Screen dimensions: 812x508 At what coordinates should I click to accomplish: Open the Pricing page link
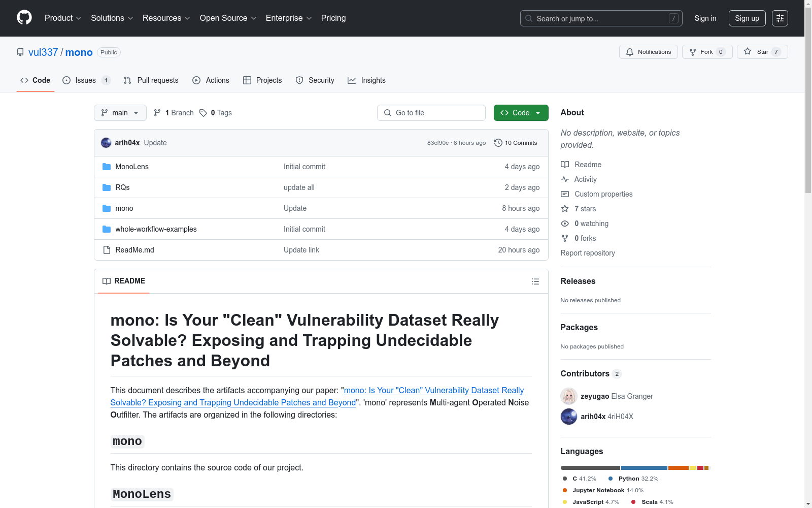point(333,18)
